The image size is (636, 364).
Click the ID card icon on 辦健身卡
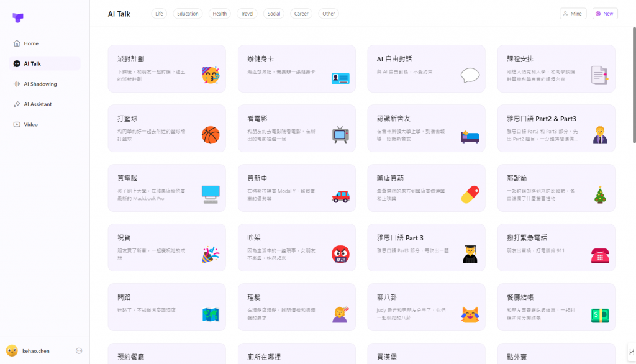[340, 78]
